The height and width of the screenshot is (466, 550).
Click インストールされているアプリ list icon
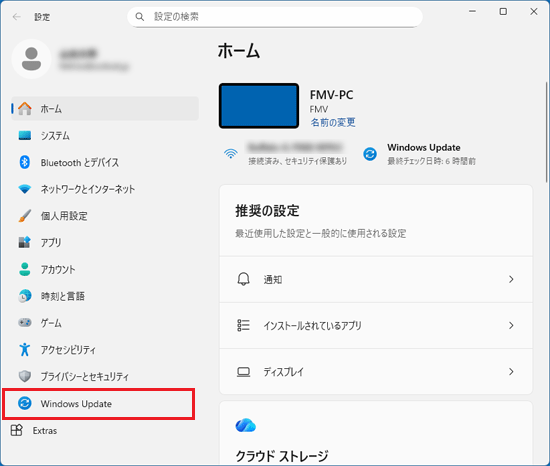[243, 325]
